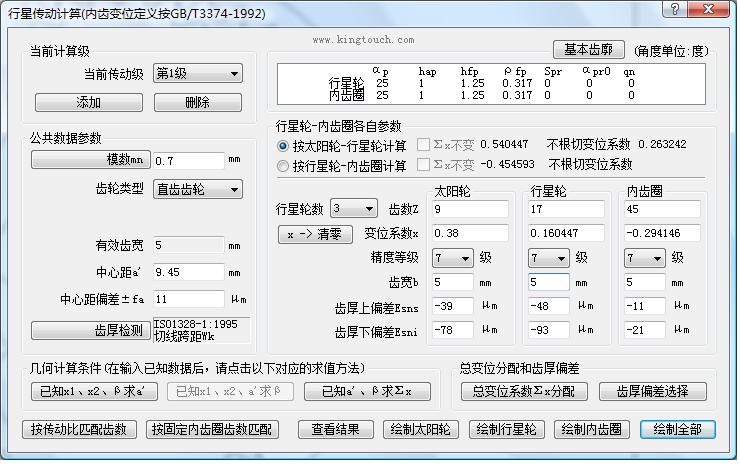The image size is (740, 466).
Task: Click 不根切变位系数 value 0.263242
Action: (662, 144)
